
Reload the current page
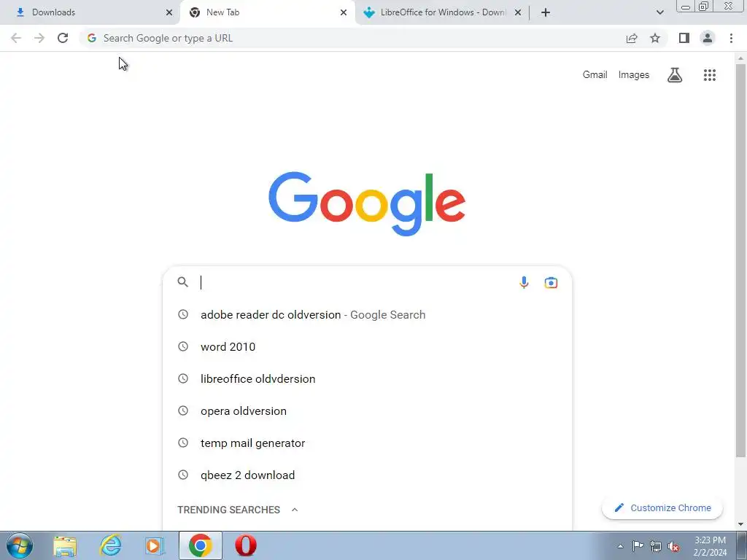[63, 38]
